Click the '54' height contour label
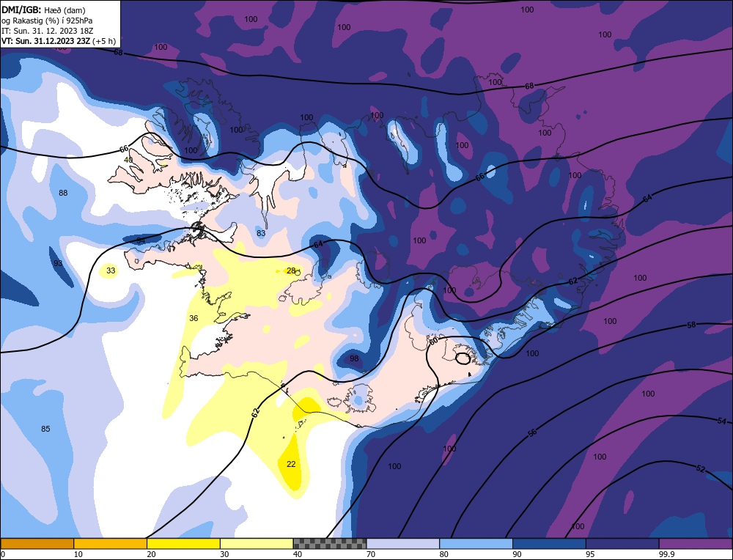733x560 pixels. click(722, 421)
